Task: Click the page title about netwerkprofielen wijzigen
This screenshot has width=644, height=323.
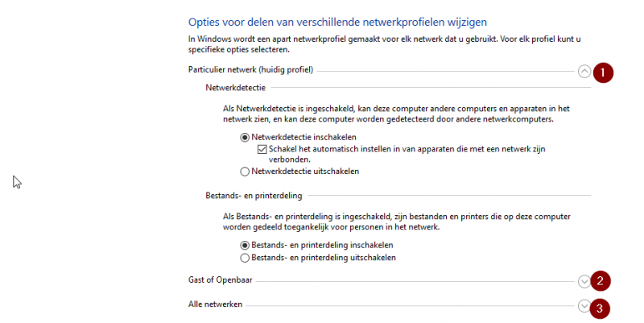Action: point(337,20)
